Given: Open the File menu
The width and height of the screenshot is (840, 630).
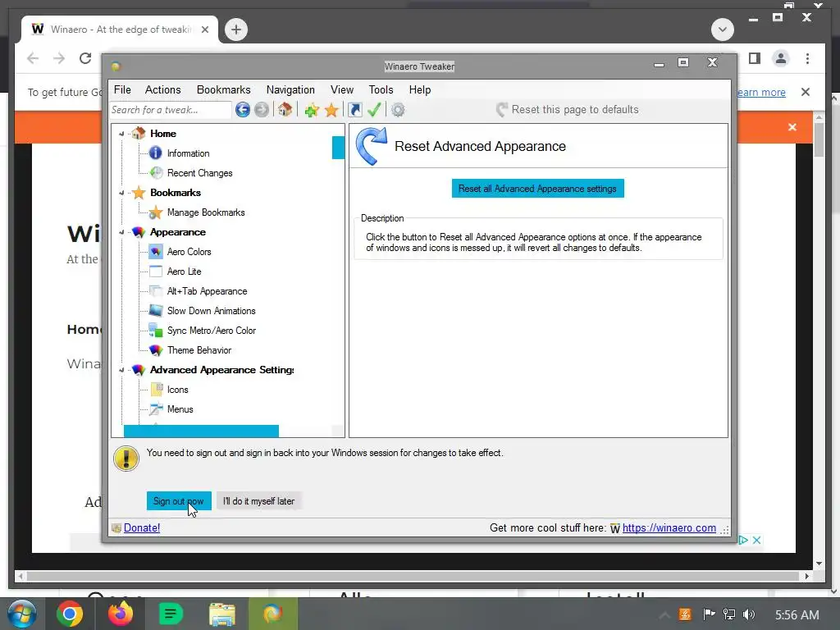Looking at the screenshot, I should pos(122,90).
